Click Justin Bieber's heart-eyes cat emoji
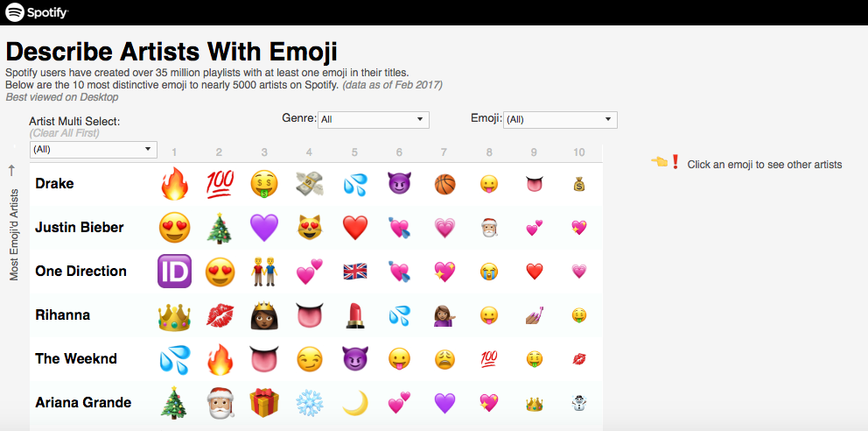Viewport: 868px width, 431px height. tap(310, 228)
